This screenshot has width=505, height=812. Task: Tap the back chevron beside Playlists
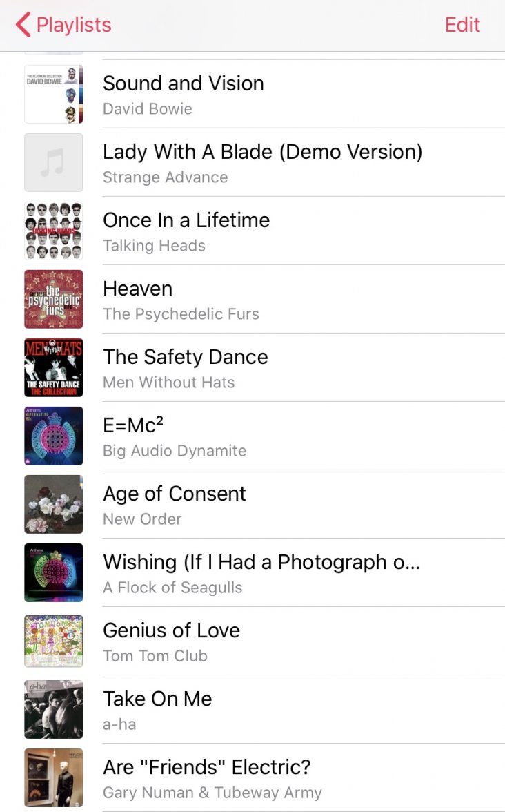pyautogui.click(x=23, y=25)
